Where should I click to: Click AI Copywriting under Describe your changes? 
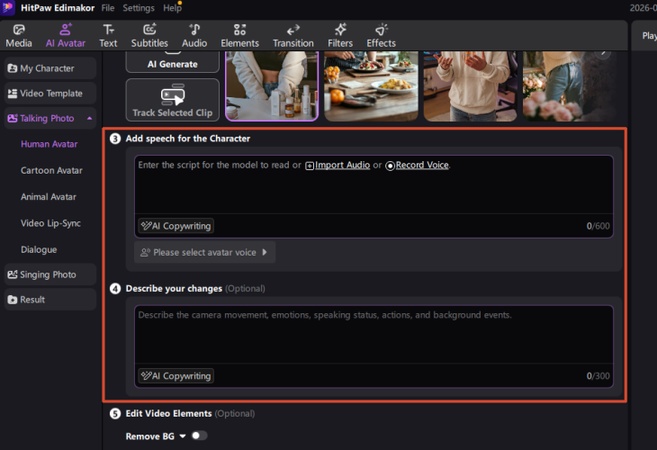tap(176, 376)
